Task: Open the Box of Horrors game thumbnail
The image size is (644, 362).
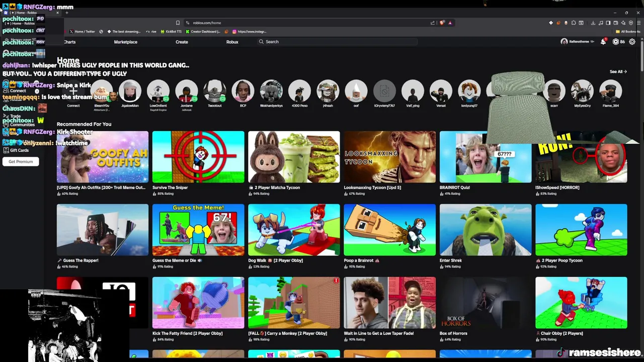Action: click(x=486, y=303)
